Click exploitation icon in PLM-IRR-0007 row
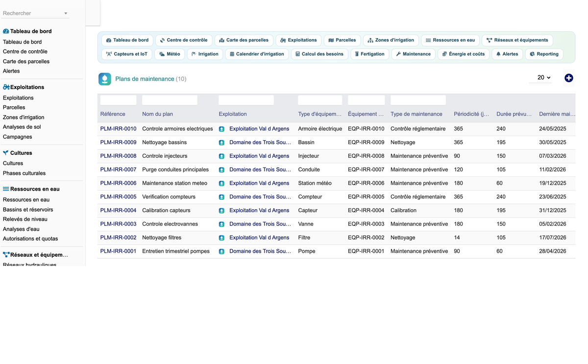Viewport: 588px width, 364px height. tap(221, 170)
